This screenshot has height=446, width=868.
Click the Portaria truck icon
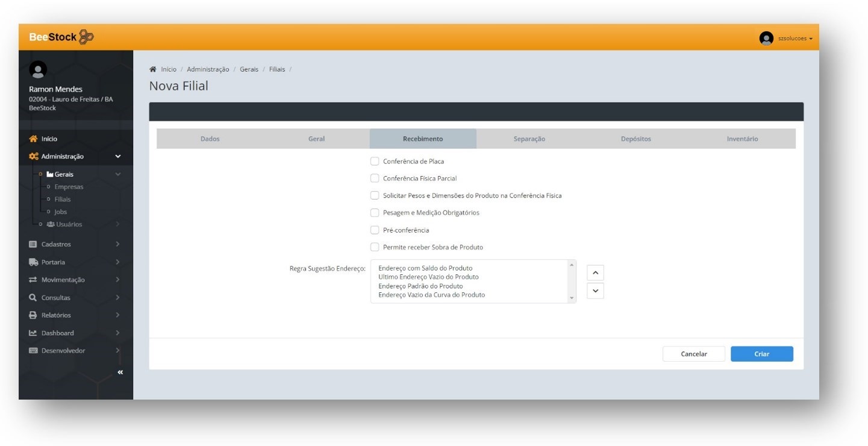33,262
